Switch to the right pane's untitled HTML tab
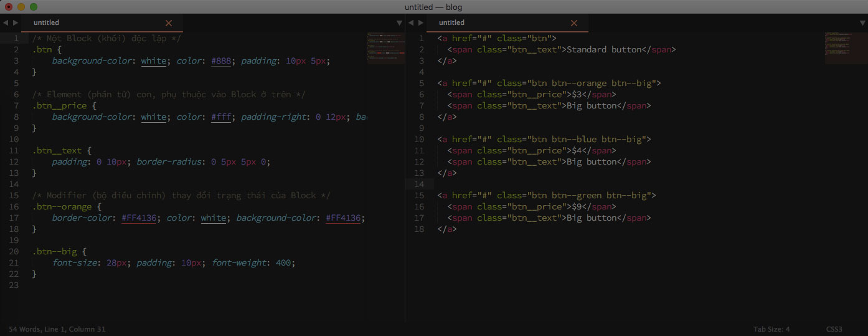 coord(451,23)
